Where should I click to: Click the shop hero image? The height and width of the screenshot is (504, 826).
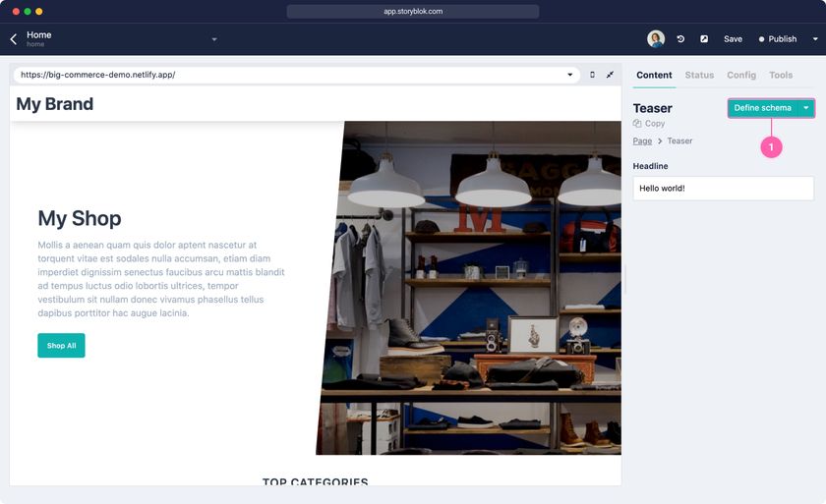(x=471, y=288)
